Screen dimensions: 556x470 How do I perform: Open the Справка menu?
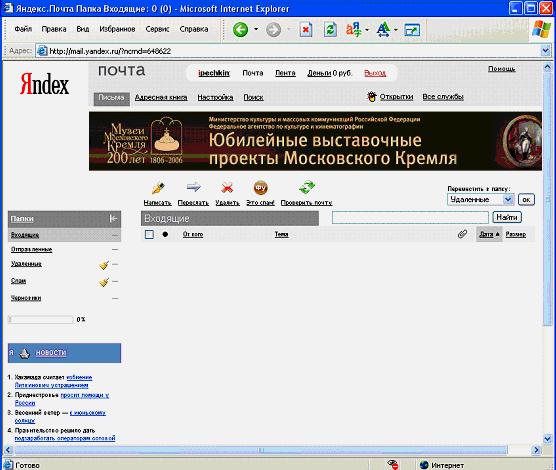pyautogui.click(x=194, y=29)
